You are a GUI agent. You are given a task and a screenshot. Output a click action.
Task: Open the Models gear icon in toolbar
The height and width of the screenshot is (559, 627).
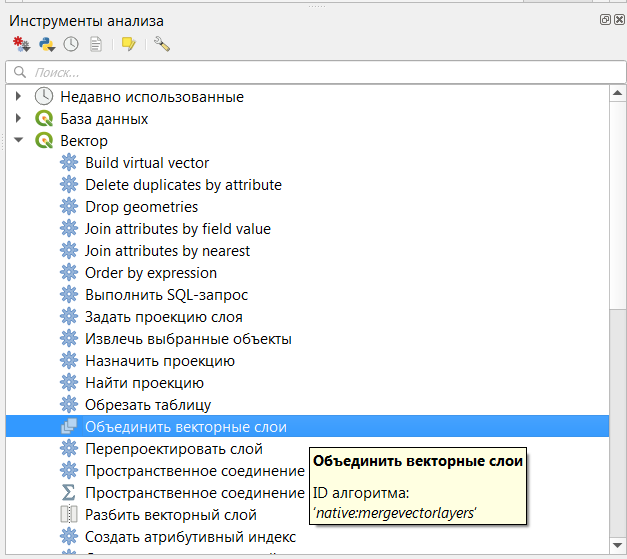[x=21, y=44]
